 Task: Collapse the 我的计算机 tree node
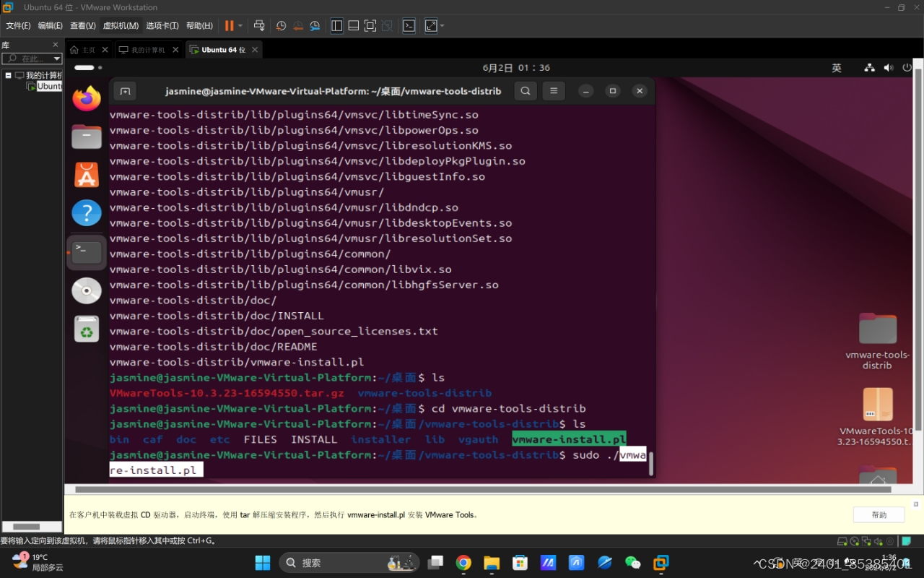pos(9,75)
